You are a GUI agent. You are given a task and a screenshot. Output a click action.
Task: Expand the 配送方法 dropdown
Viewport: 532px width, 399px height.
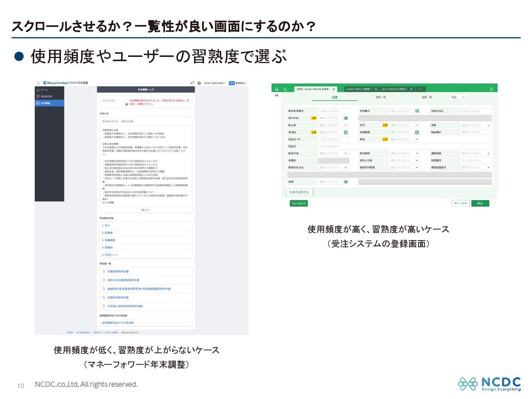click(x=346, y=153)
